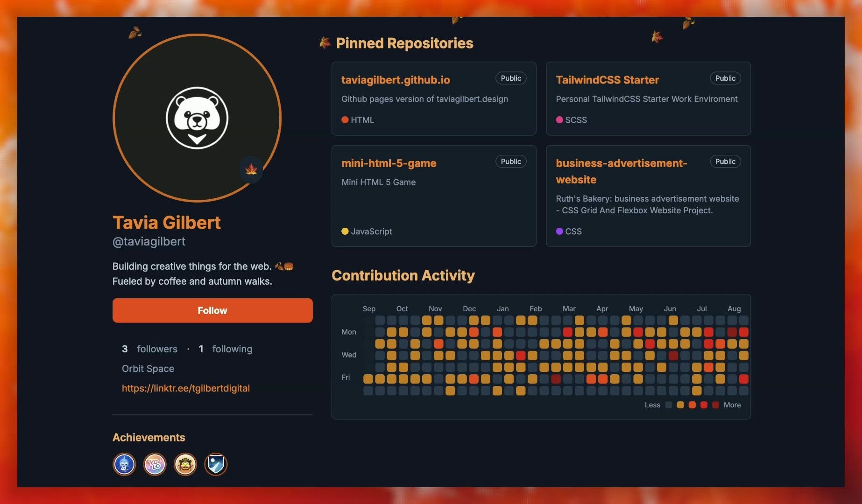This screenshot has height=504, width=862.
Task: Follow Tavia Gilbert
Action: tap(212, 310)
